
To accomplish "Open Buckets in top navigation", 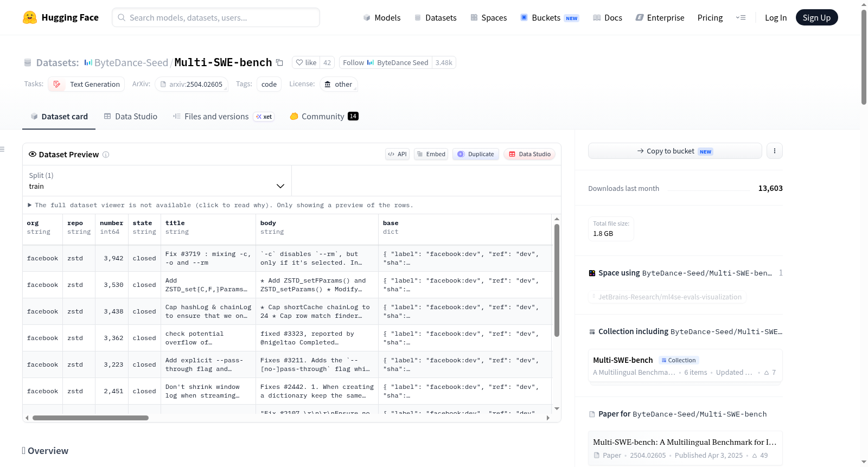I will tap(550, 17).
